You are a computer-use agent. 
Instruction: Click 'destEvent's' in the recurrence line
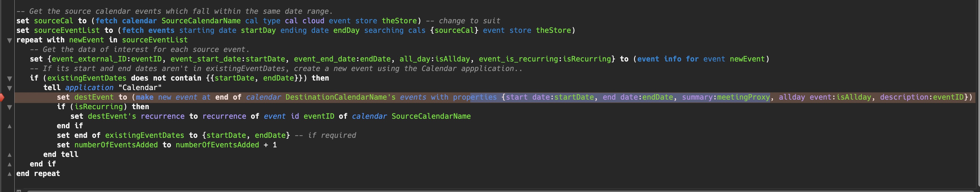coord(112,116)
